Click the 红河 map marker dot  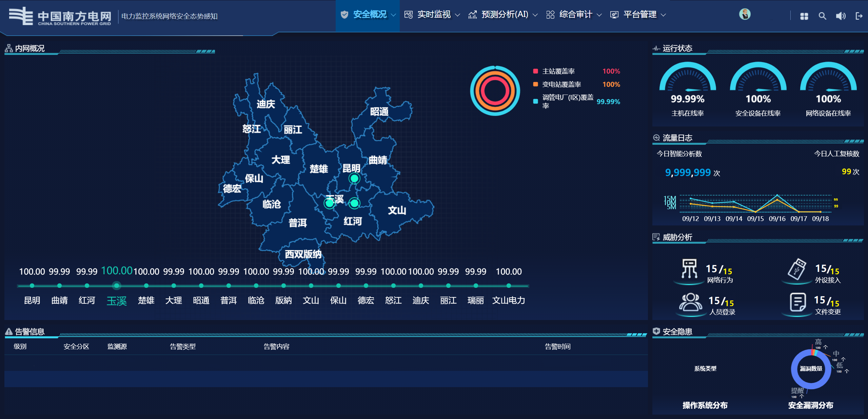click(x=354, y=203)
